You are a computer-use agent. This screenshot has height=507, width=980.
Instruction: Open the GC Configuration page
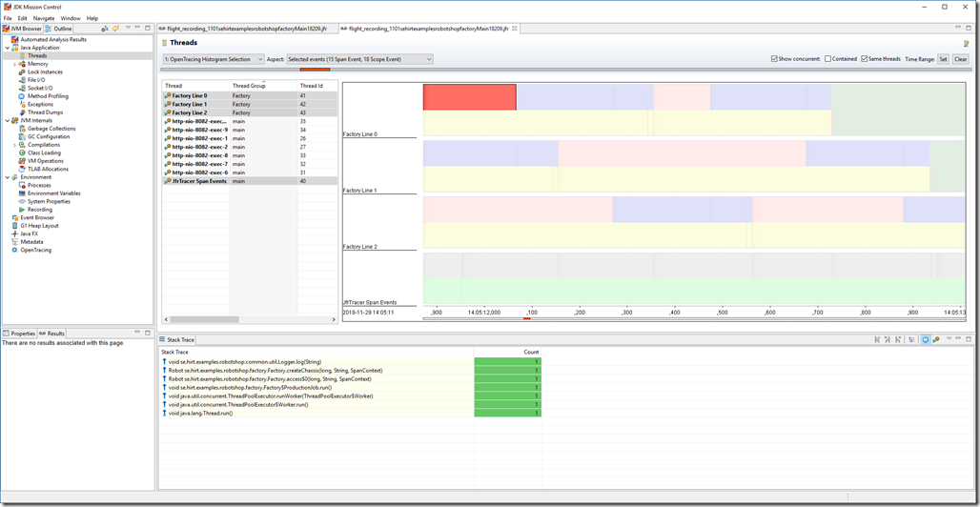(x=48, y=136)
